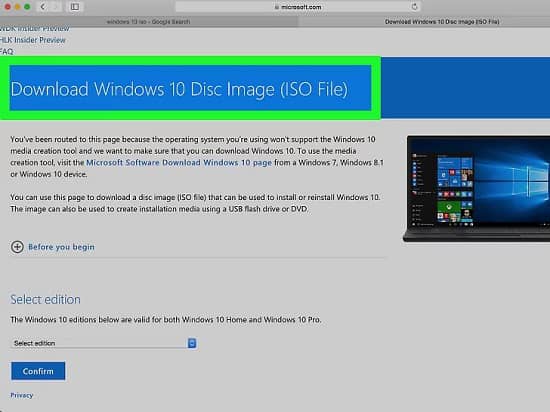Open HLK Insider Preview link
This screenshot has width=550, height=412.
(x=33, y=40)
